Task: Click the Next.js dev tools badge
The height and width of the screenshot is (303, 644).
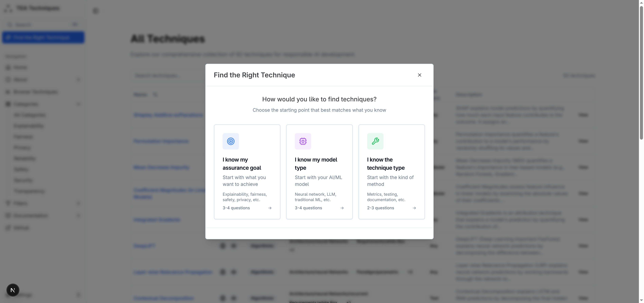Action: tap(13, 290)
